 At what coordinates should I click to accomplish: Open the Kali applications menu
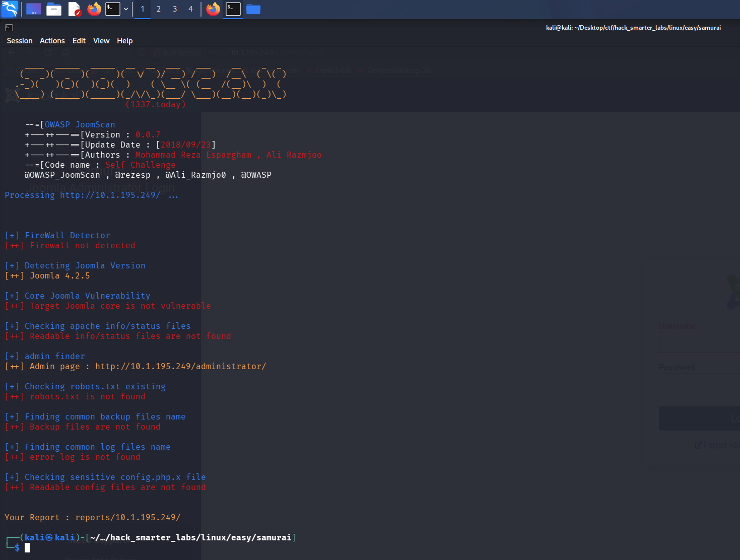10,9
